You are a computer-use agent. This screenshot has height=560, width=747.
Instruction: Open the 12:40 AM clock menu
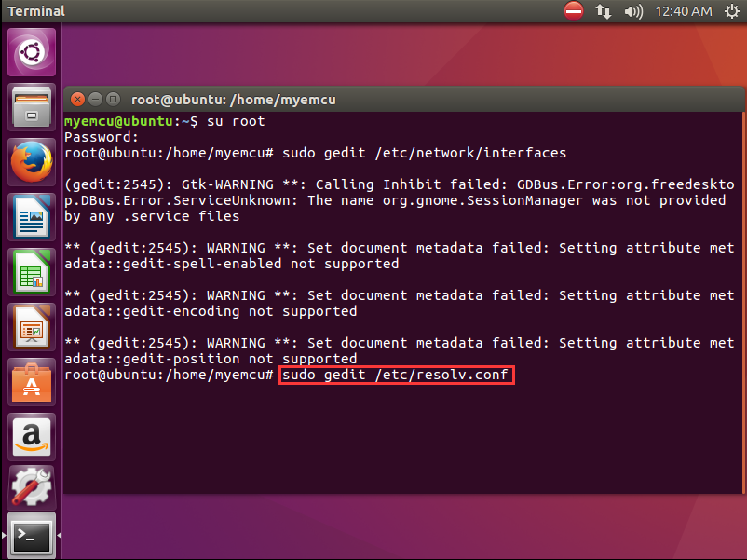(684, 11)
